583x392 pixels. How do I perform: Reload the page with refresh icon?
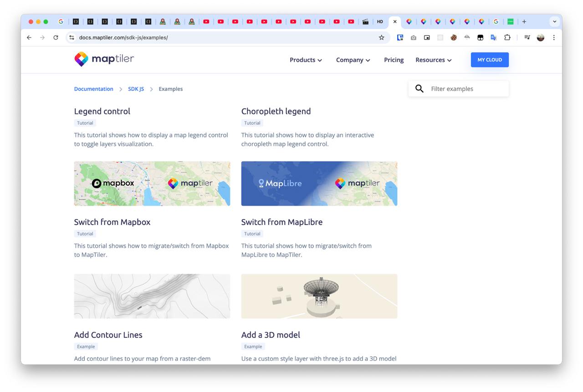click(x=56, y=38)
